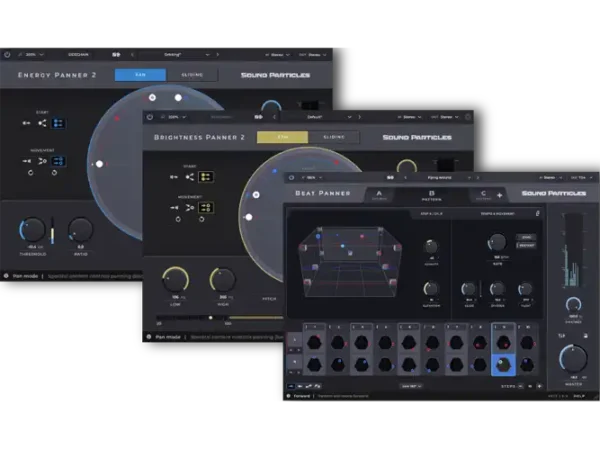The width and height of the screenshot is (600, 450).
Task: Select the blue highlighted Start mode icon
Action: 58,123
